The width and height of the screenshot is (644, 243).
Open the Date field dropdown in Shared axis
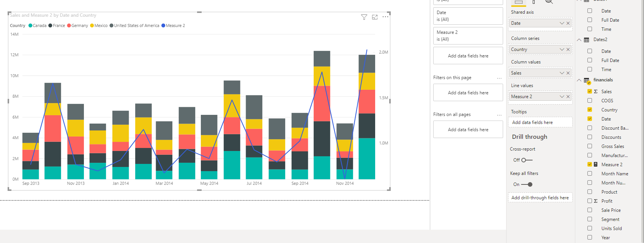tap(562, 23)
